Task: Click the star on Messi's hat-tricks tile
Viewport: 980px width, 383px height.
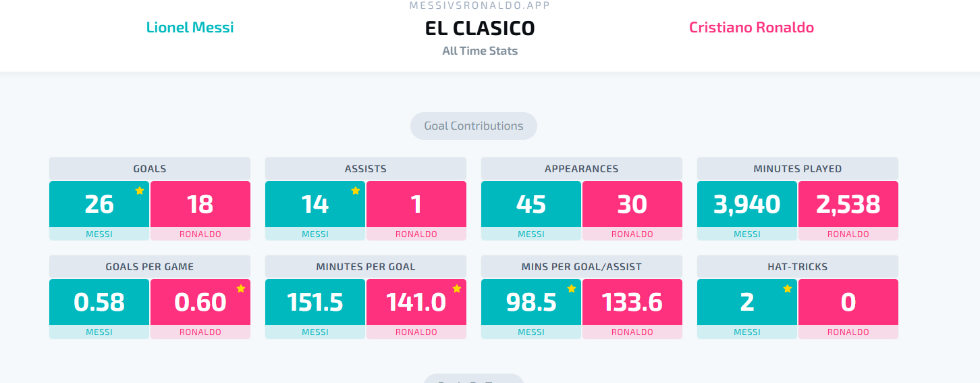Action: [x=788, y=288]
